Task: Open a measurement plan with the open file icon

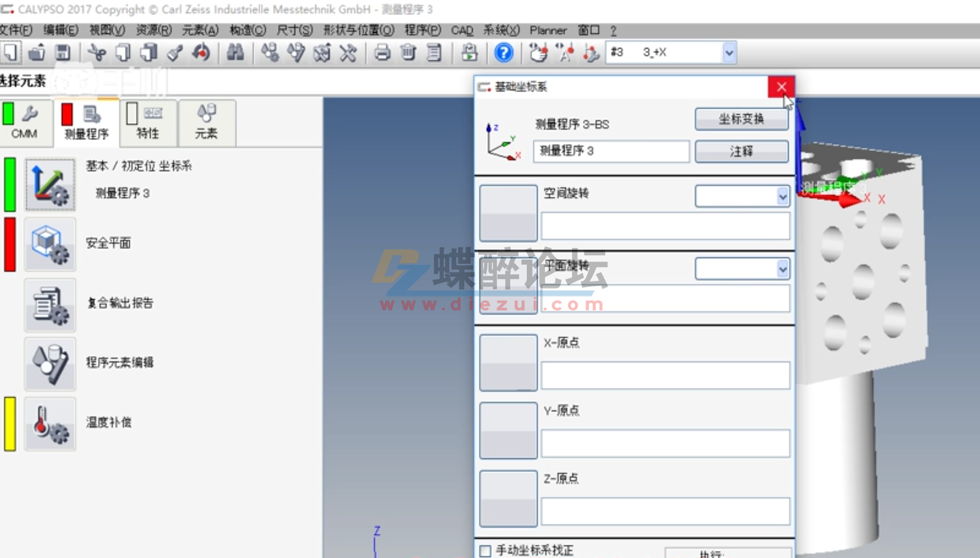Action: (x=38, y=52)
